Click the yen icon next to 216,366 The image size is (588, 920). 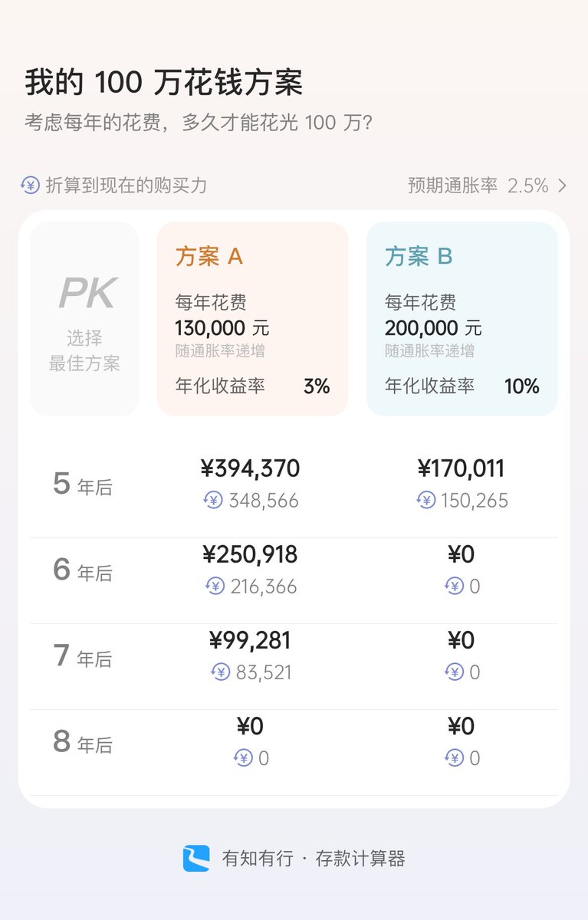(x=215, y=586)
